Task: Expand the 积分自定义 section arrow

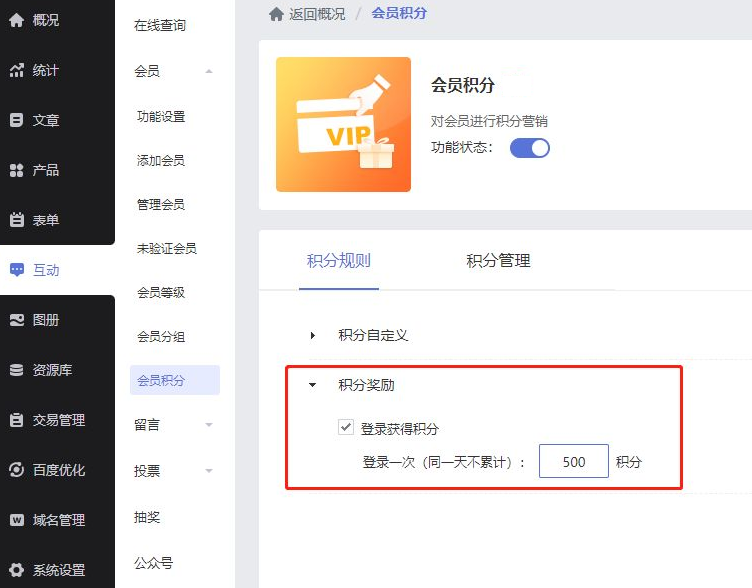Action: 313,335
